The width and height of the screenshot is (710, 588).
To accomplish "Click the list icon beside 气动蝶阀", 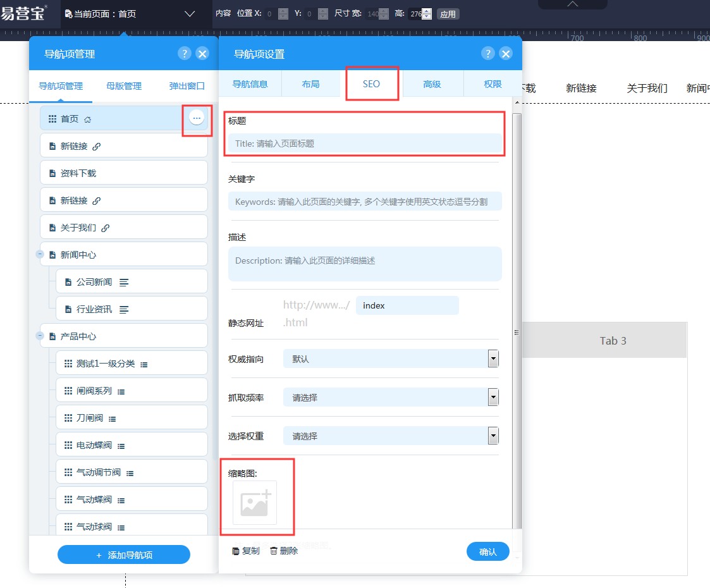I will click(121, 500).
